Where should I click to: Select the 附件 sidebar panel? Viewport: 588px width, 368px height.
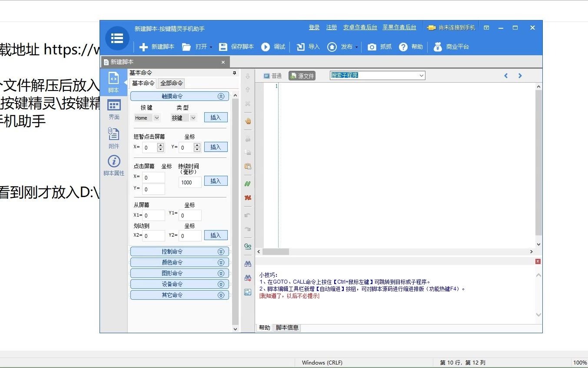(114, 138)
